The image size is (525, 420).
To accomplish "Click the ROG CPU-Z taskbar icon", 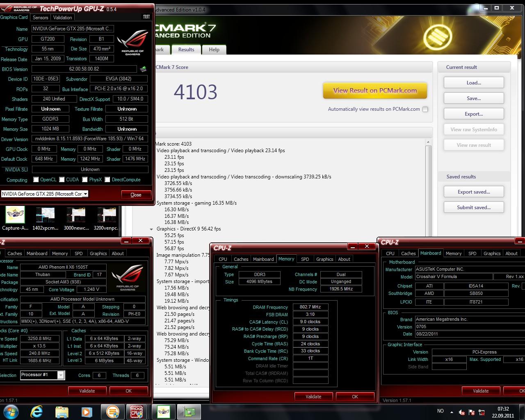I will [x=137, y=412].
